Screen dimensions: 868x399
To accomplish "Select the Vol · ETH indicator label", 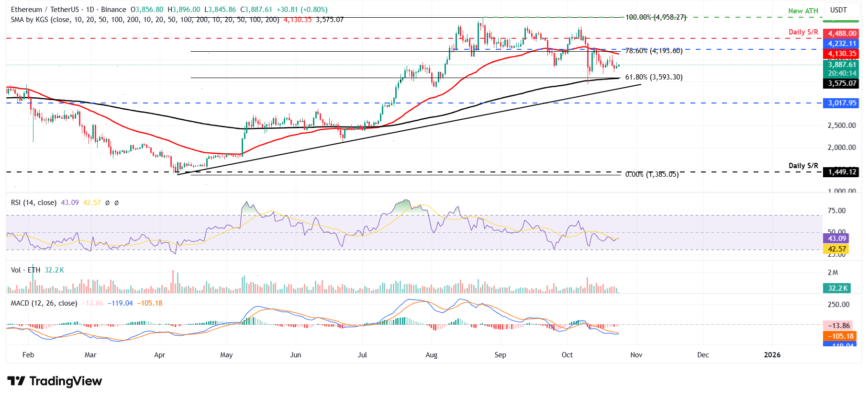I will [26, 270].
